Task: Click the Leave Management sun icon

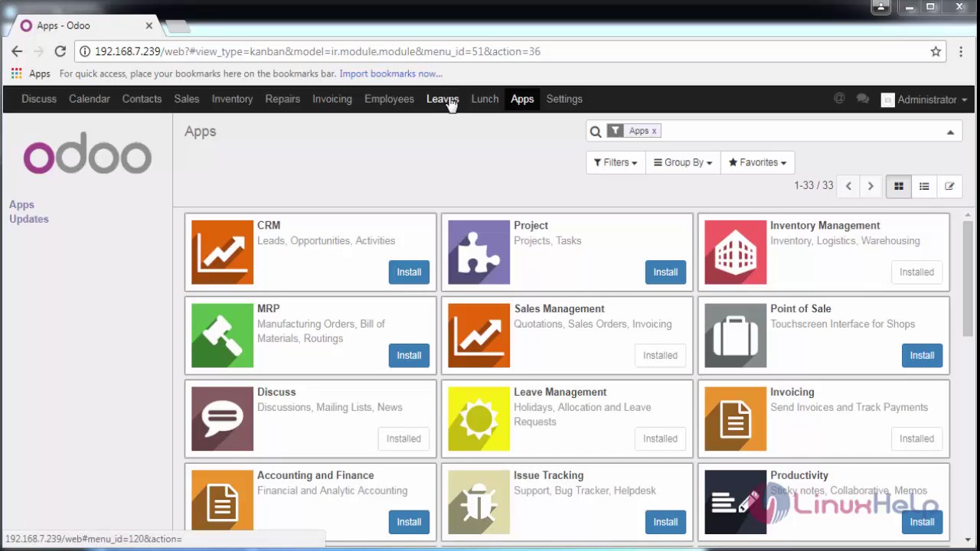Action: coord(479,419)
